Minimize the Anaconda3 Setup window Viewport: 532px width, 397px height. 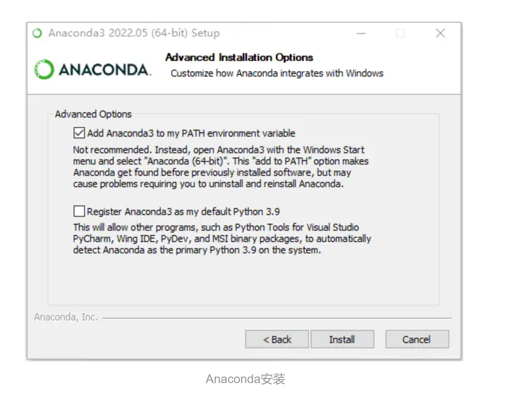tap(361, 34)
